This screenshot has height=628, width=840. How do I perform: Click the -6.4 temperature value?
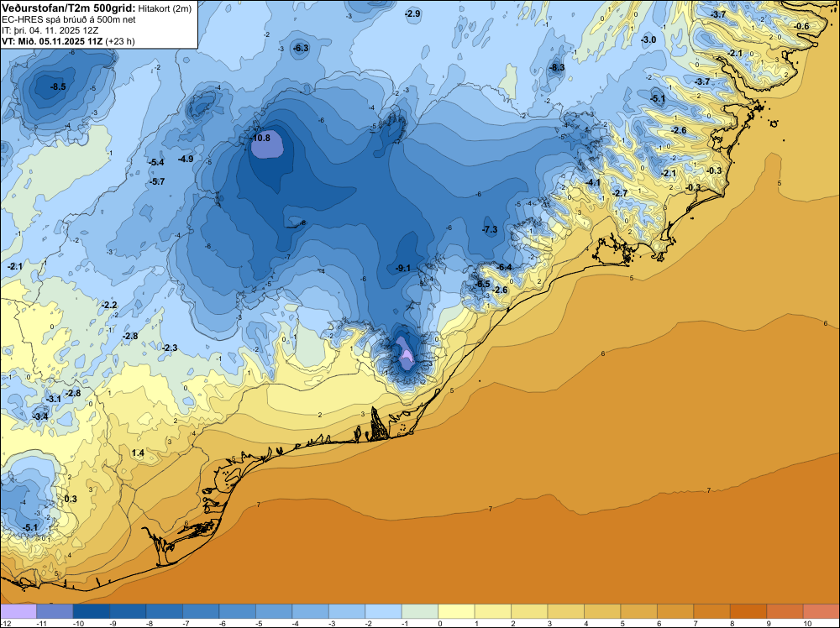504,267
